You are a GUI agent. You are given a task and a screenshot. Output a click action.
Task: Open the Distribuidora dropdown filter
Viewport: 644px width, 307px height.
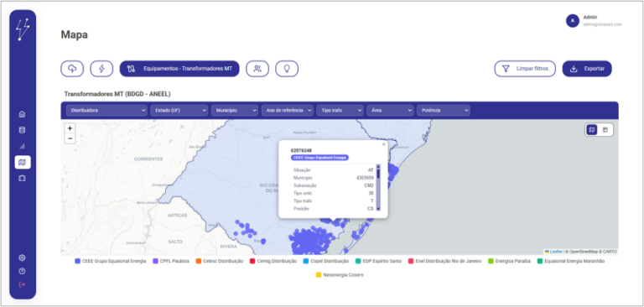[106, 111]
